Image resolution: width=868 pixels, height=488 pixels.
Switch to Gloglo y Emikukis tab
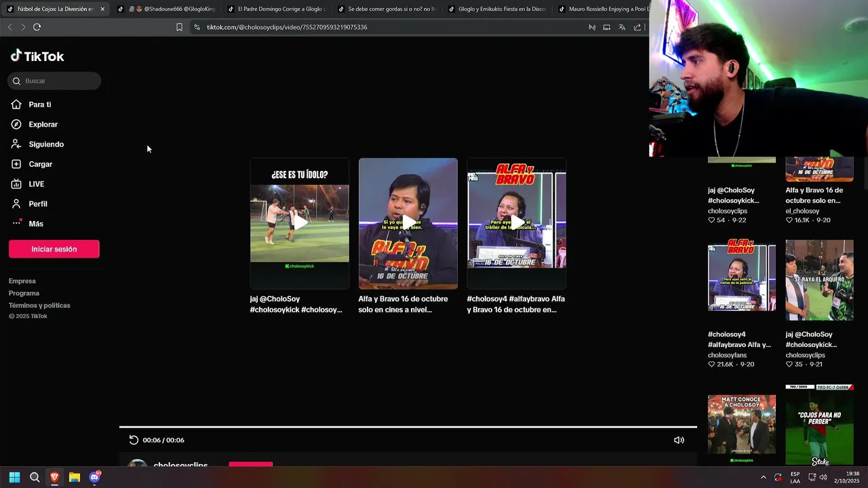pos(497,9)
